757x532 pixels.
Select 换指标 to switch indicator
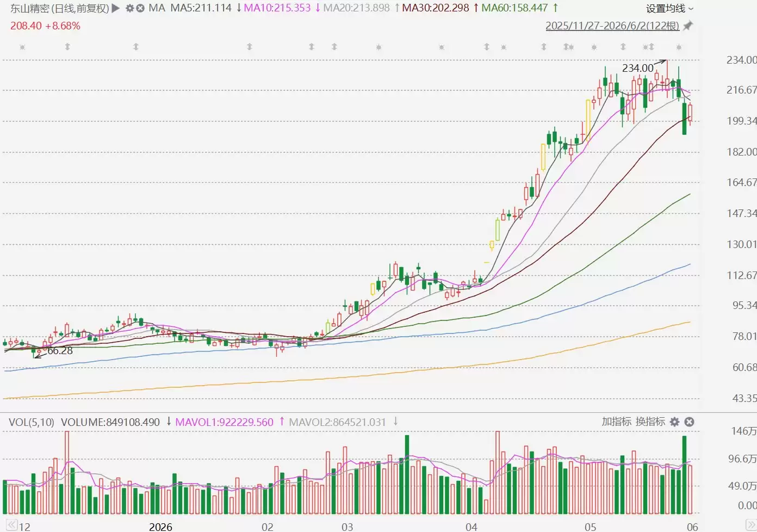click(650, 422)
